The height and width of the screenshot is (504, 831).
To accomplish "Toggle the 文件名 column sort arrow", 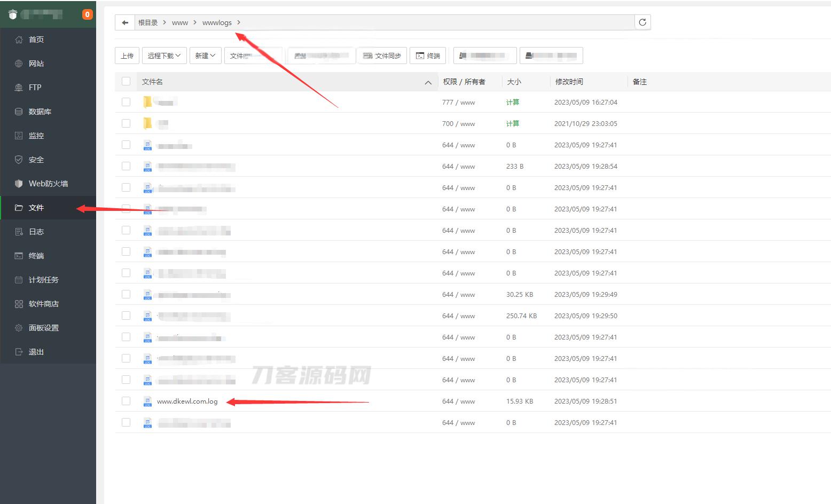I will tap(428, 82).
